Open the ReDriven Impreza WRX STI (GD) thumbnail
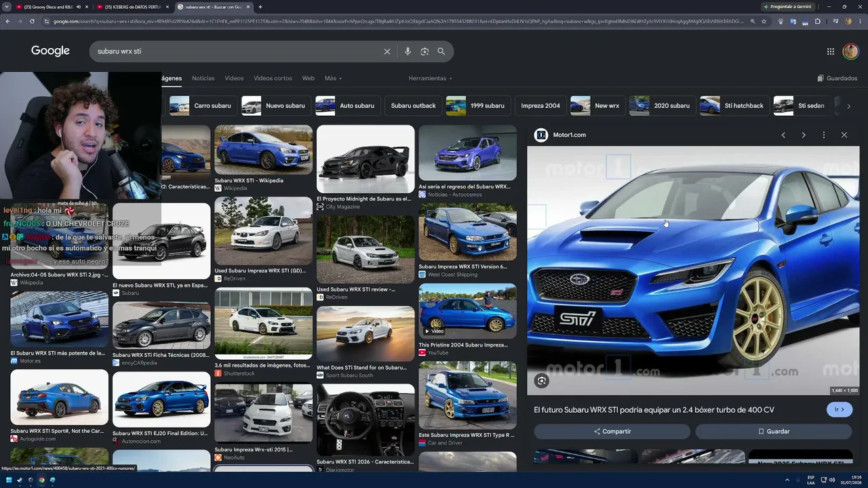The height and width of the screenshot is (488, 868). (x=264, y=231)
